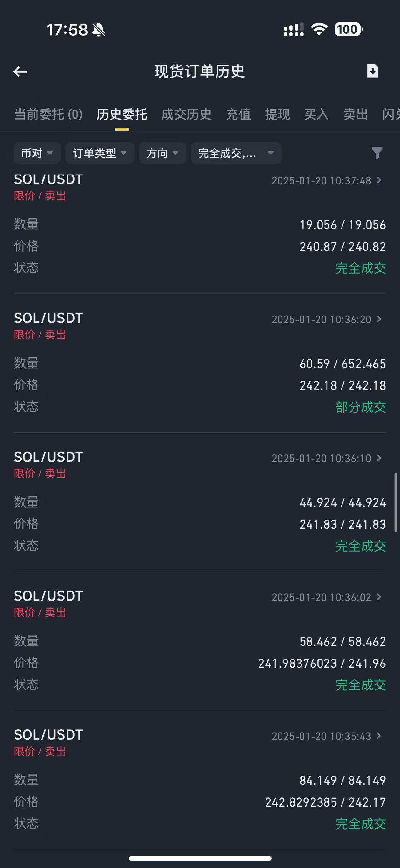Switch to 成交历史 tab
Screen dimensions: 400x868
[187, 114]
